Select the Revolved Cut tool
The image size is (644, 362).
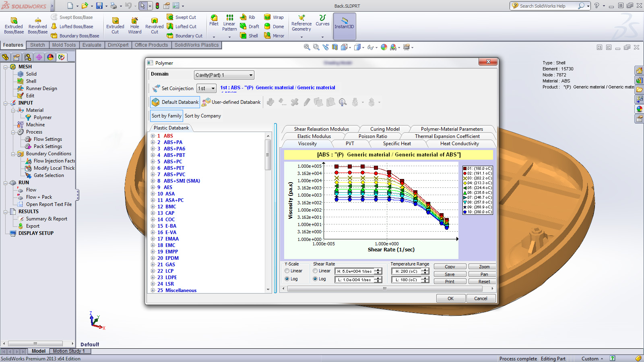coord(154,25)
